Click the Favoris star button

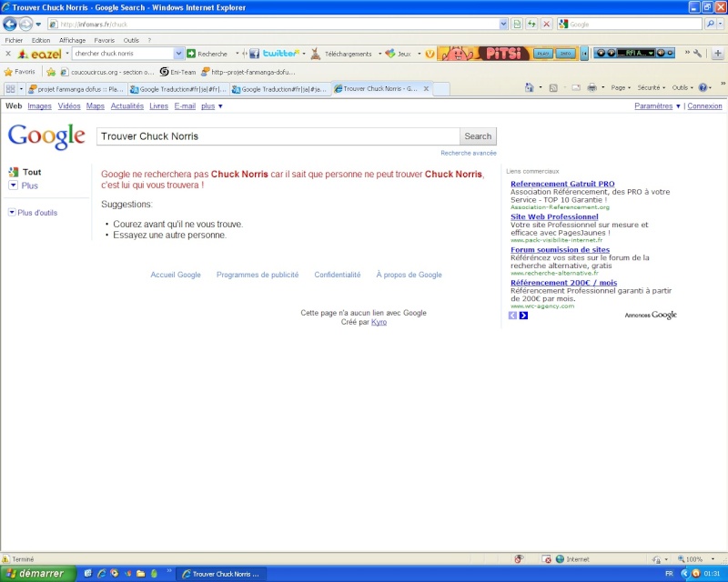click(x=19, y=72)
